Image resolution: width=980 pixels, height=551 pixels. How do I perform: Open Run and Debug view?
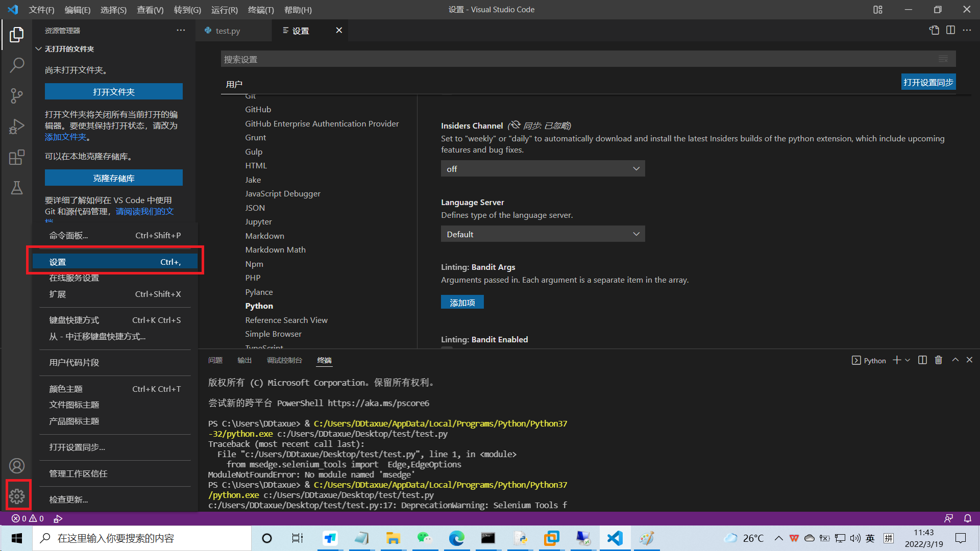tap(16, 126)
